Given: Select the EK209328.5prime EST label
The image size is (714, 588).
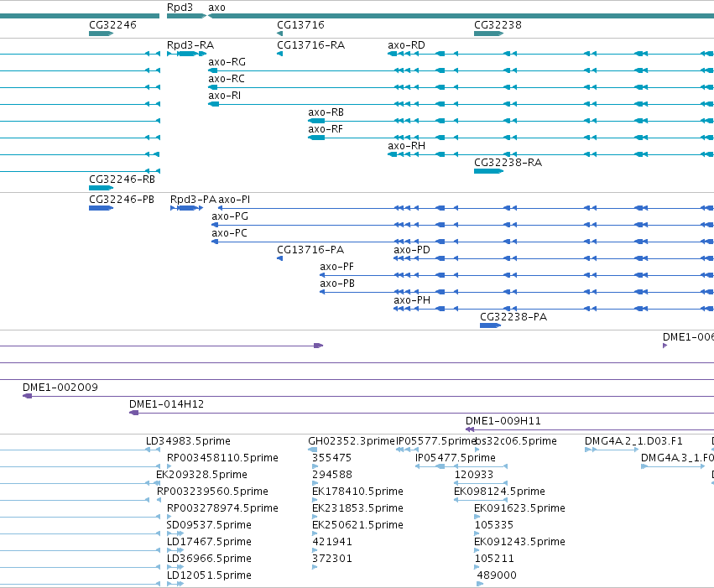Looking at the screenshot, I should click(x=201, y=475).
